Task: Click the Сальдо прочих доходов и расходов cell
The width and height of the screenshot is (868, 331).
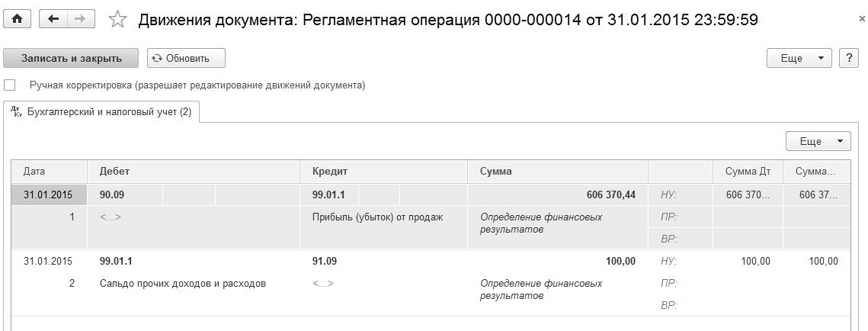Action: [x=183, y=284]
